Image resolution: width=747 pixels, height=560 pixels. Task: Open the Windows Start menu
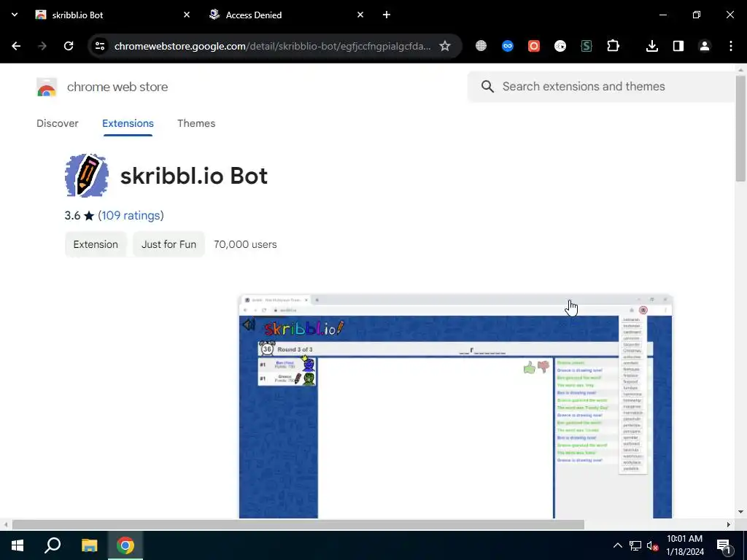pos(18,545)
